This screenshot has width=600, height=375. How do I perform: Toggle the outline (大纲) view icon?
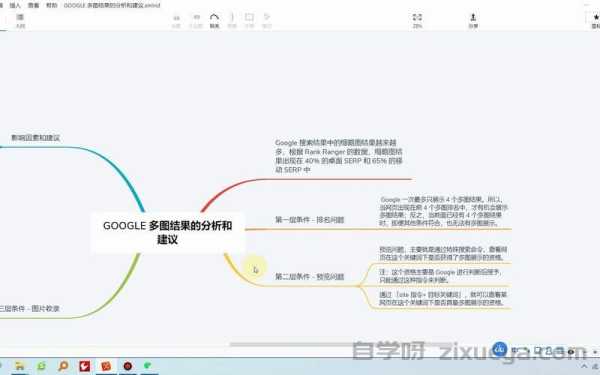coord(20,20)
